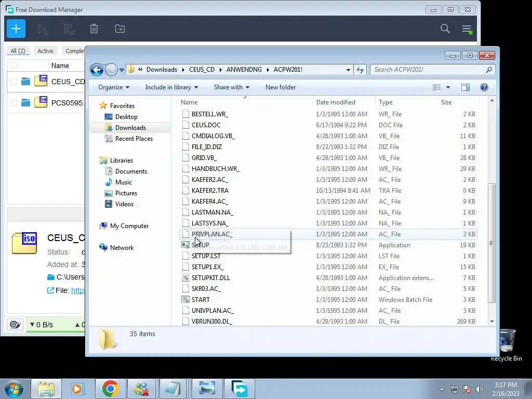Click the start downloads play icon
532x399 pixels.
tap(43, 29)
